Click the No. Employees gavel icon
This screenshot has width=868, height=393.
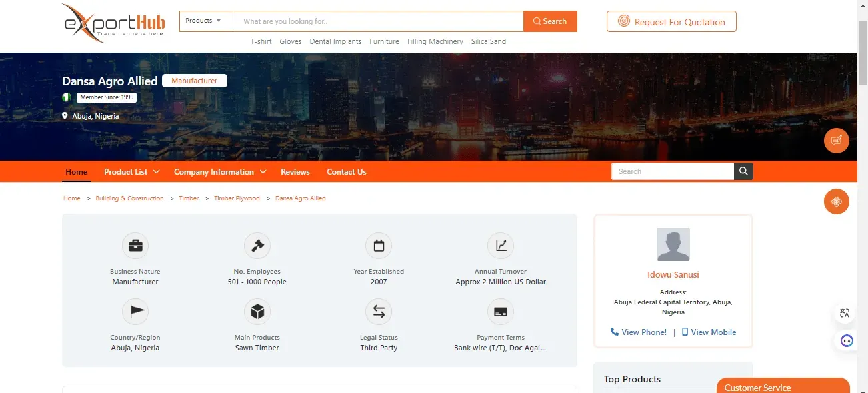[257, 246]
